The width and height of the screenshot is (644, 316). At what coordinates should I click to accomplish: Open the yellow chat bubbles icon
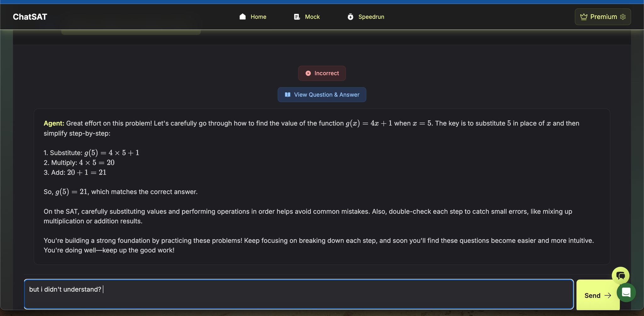tap(620, 276)
